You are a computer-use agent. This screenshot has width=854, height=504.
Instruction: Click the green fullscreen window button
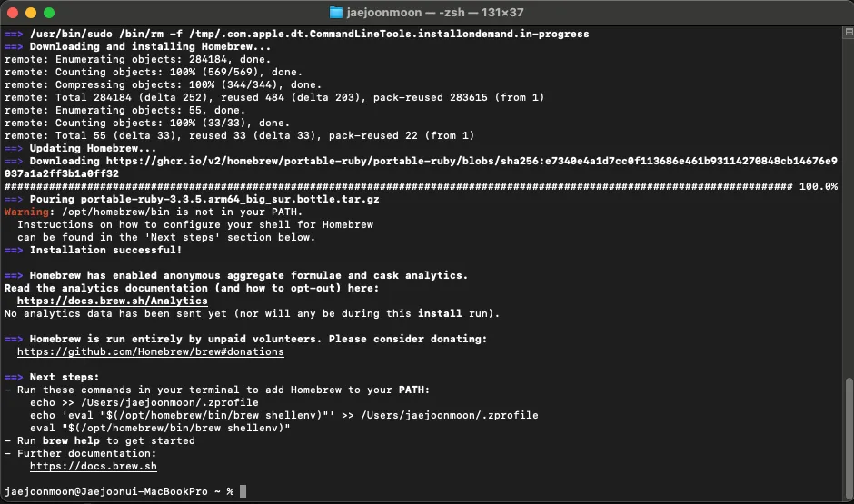coord(49,13)
